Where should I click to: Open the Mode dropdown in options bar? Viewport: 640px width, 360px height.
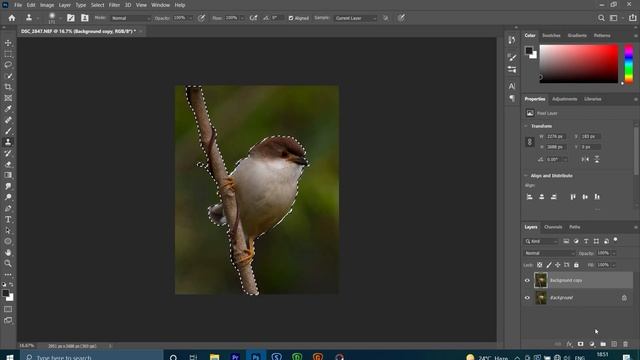click(x=130, y=18)
